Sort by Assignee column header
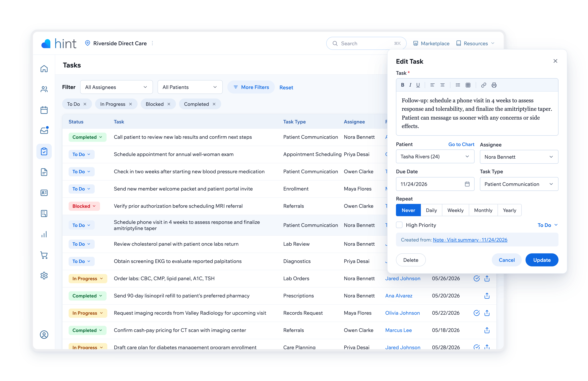Image resolution: width=588 pixels, height=381 pixels. click(354, 122)
